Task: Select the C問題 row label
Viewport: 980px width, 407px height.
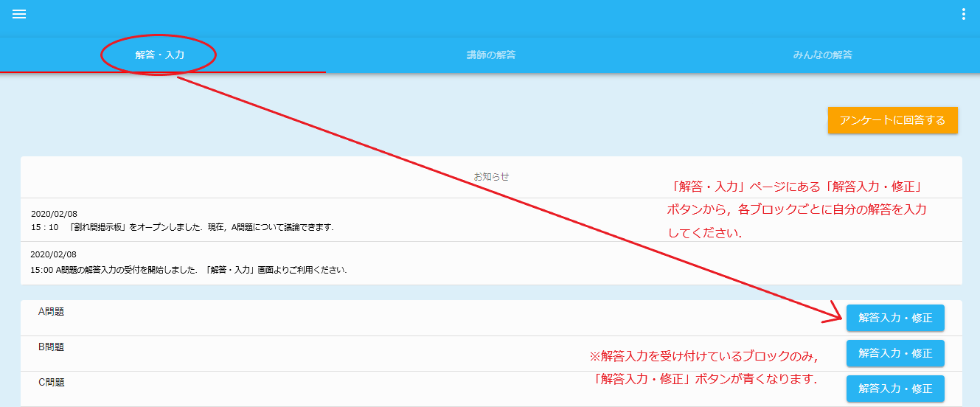Action: point(51,383)
